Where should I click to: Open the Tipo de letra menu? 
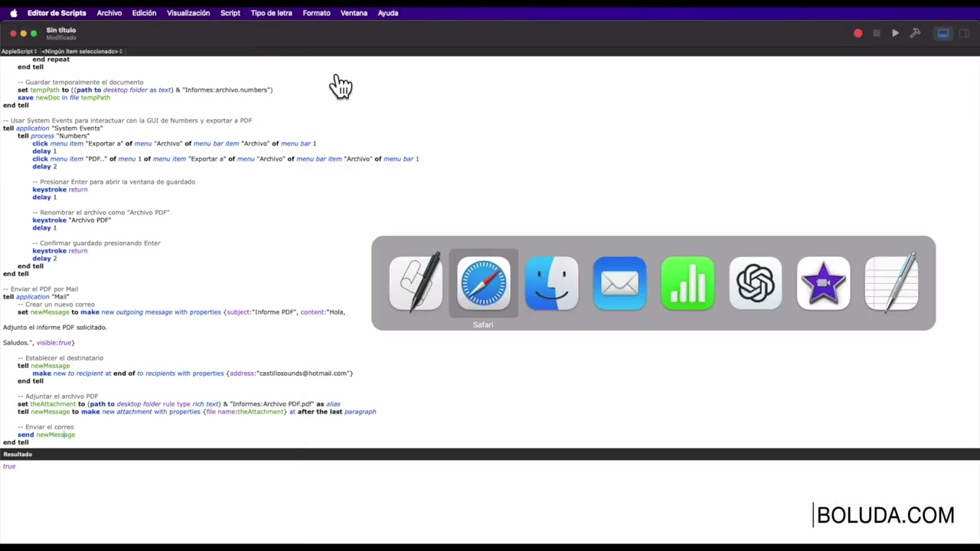271,13
